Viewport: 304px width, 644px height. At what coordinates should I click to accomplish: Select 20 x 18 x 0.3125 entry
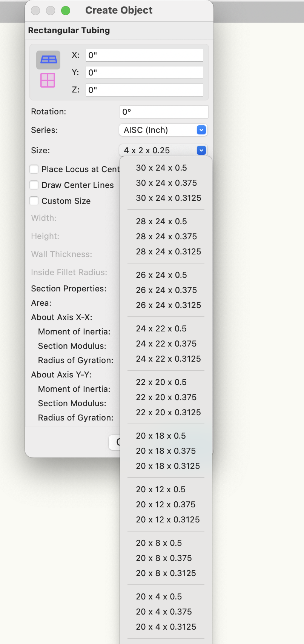click(x=168, y=466)
